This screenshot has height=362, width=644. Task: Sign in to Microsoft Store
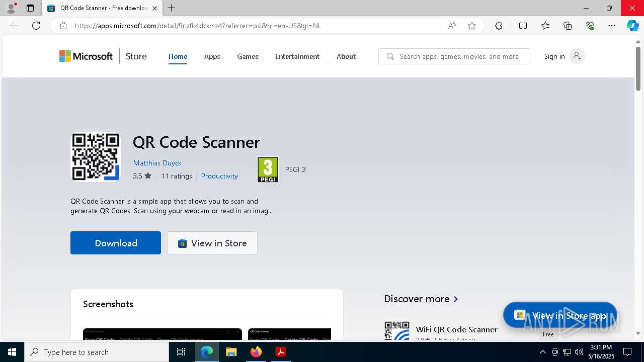[x=564, y=56]
